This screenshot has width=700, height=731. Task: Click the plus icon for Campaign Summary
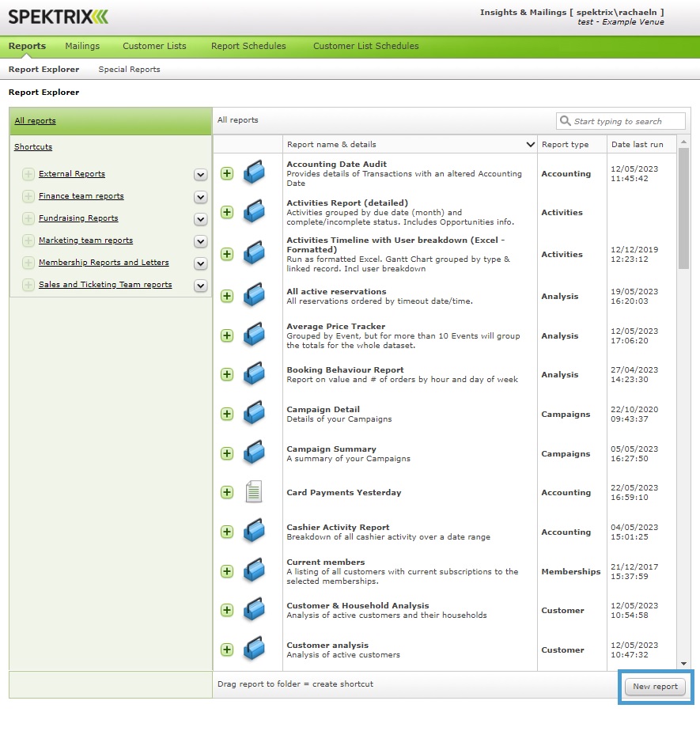[x=227, y=453]
